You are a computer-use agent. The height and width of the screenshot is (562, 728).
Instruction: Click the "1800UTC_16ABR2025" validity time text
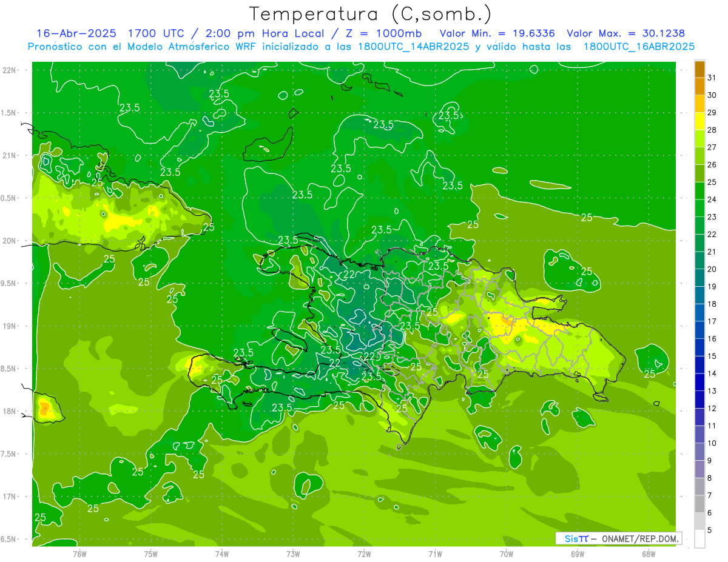click(639, 47)
